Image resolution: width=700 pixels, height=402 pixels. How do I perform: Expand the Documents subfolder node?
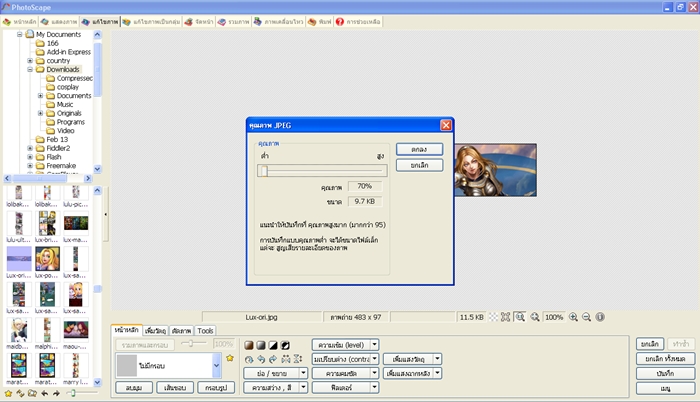tap(40, 96)
